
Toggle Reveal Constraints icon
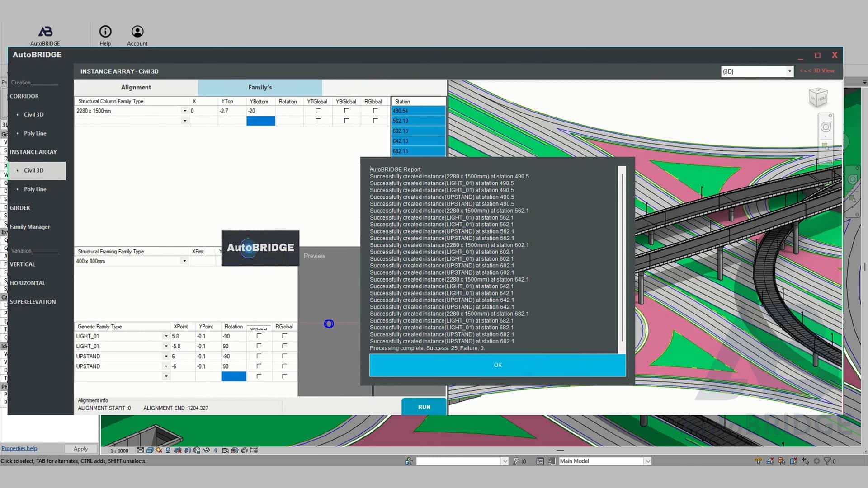pos(254,450)
